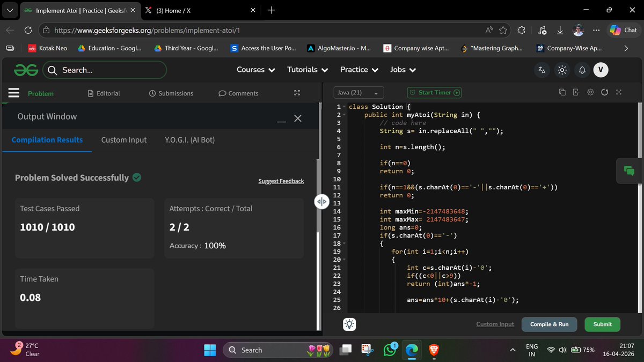644x362 pixels.
Task: Open the Comments tab
Action: [x=238, y=93]
